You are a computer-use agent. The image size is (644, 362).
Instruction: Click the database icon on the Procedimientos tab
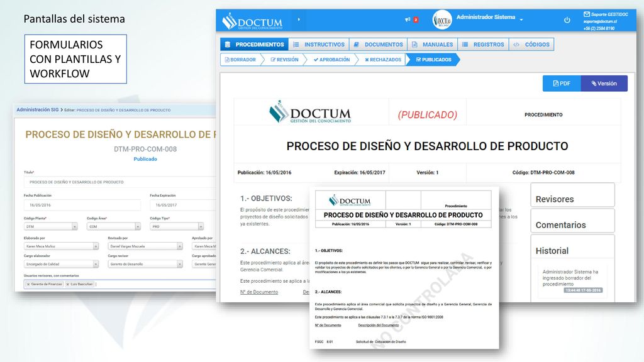228,45
